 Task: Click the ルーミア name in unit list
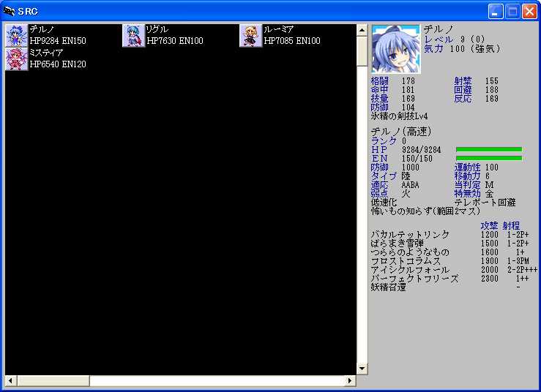pyautogui.click(x=278, y=29)
